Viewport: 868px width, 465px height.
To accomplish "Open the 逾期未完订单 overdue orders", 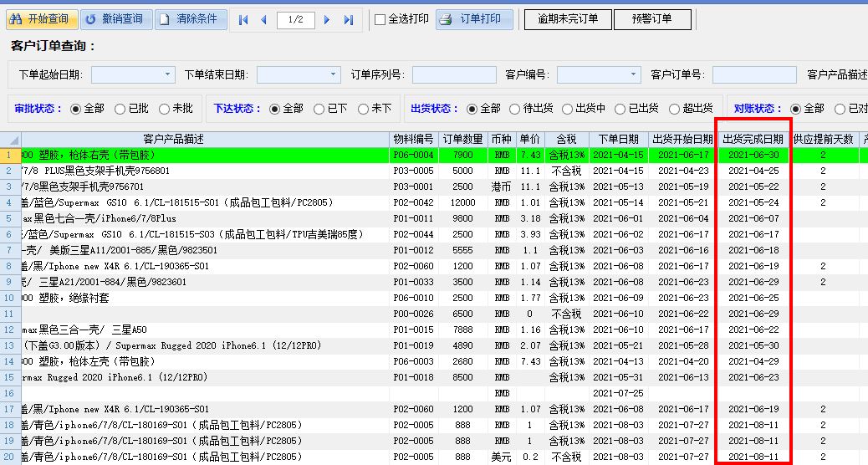I will click(568, 19).
